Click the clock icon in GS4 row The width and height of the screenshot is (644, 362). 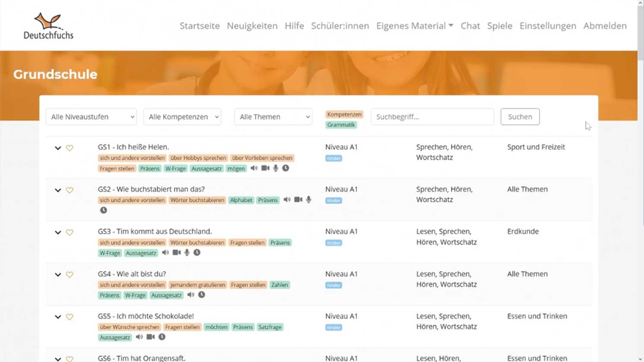(202, 295)
